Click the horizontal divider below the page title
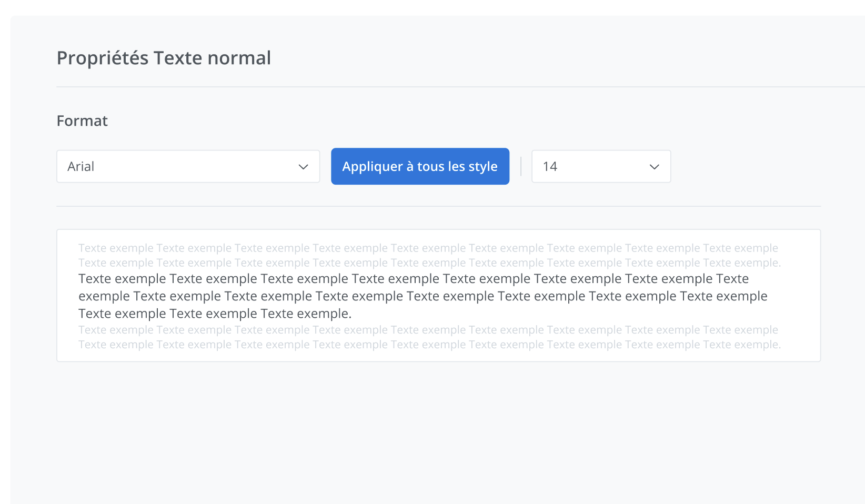Screen dimensions: 865x504 pyautogui.click(x=458, y=87)
